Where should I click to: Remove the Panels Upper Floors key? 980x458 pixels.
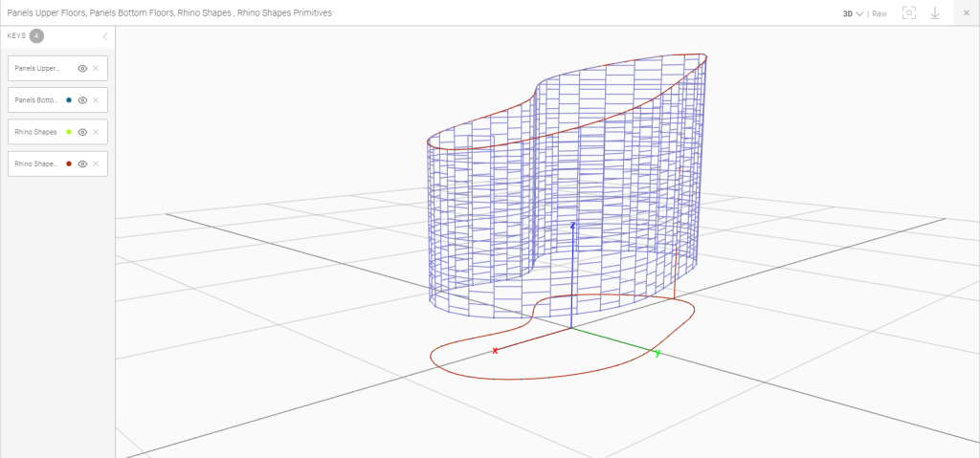tap(96, 69)
